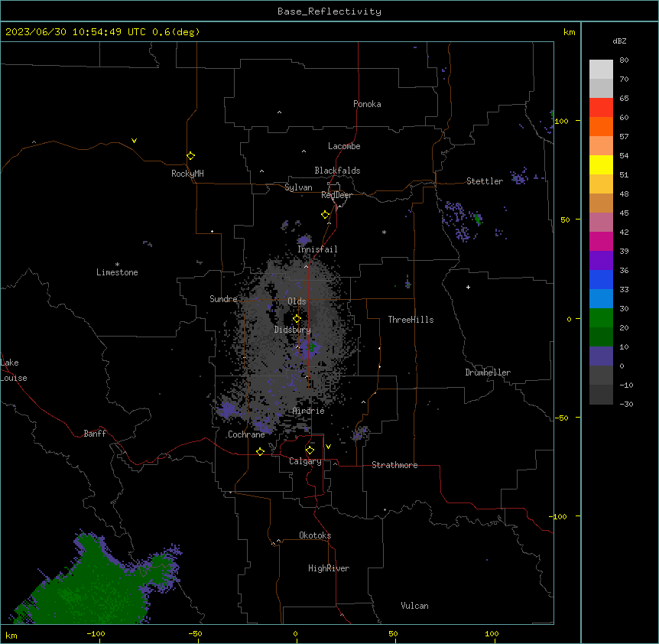Click the yellow marker above Calgary label

[310, 450]
